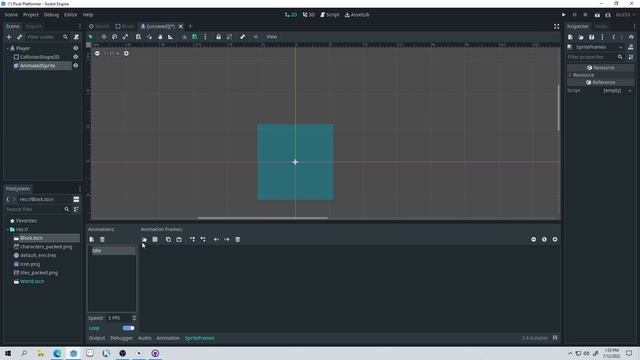Image resolution: width=640 pixels, height=360 pixels.
Task: Create a new resource in Inspector
Action: coord(570,37)
